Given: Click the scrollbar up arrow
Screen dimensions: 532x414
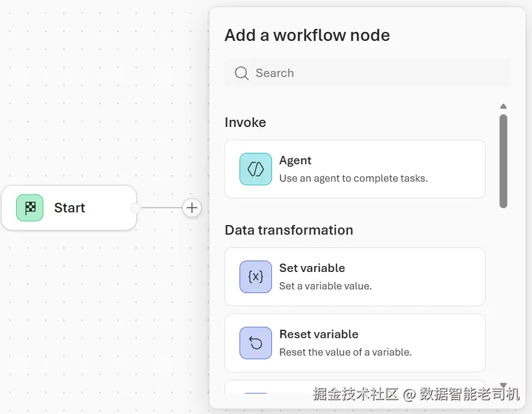Looking at the screenshot, I should pos(503,107).
